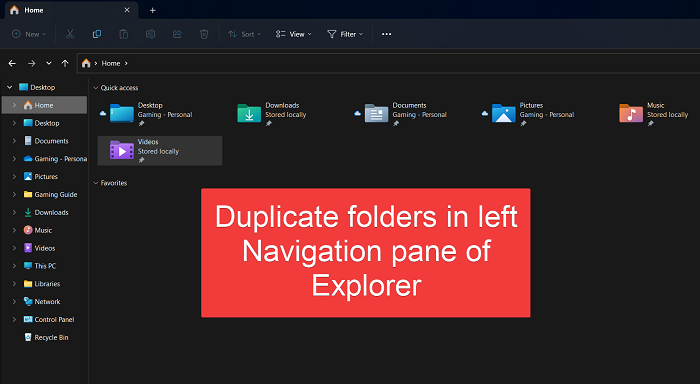Click the Paste clipboard icon
The width and height of the screenshot is (700, 384).
(124, 34)
